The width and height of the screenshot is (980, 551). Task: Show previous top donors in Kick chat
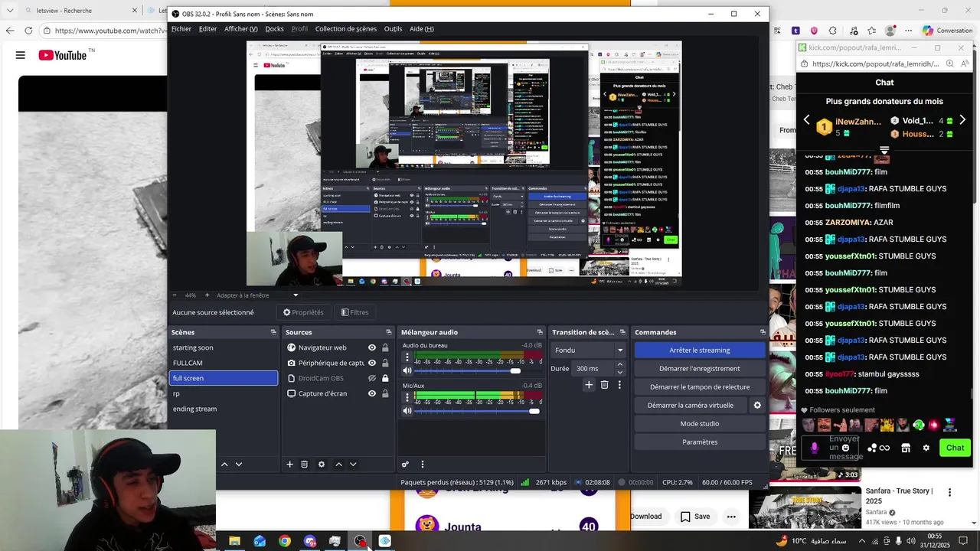(x=806, y=120)
